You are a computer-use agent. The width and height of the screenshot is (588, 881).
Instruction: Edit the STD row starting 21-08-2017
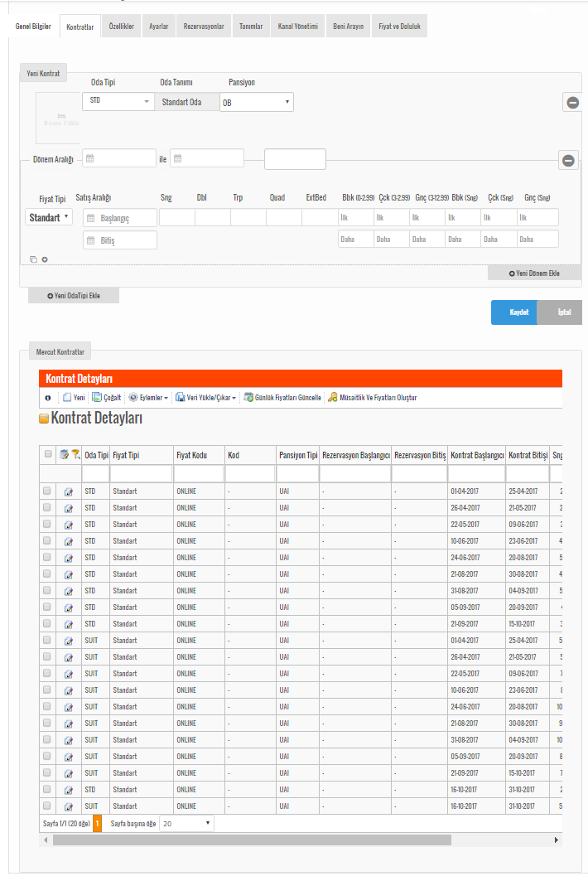coord(69,575)
